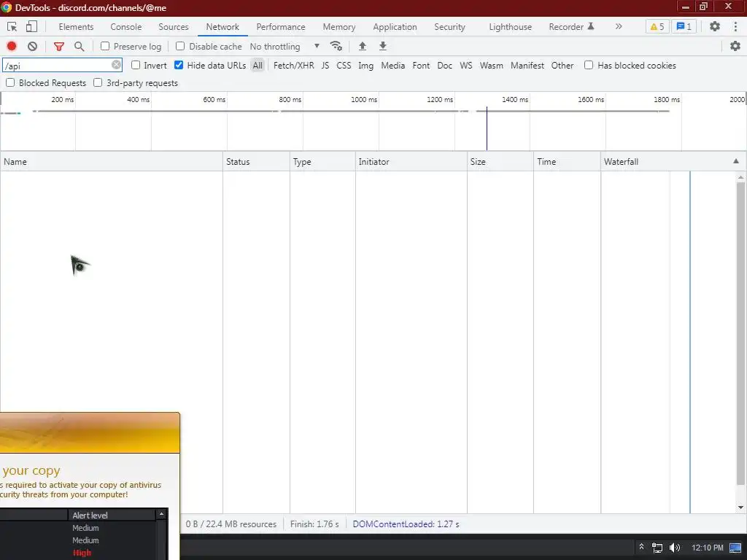Filter by Manifest requests
This screenshot has height=560, width=747.
point(527,66)
